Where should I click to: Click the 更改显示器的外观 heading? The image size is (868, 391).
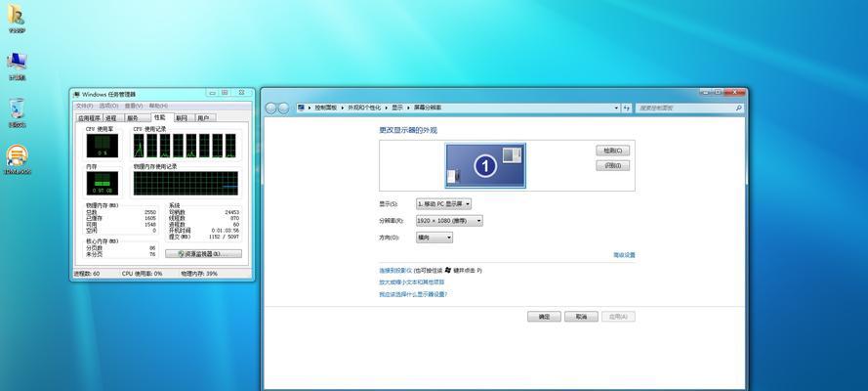point(408,131)
